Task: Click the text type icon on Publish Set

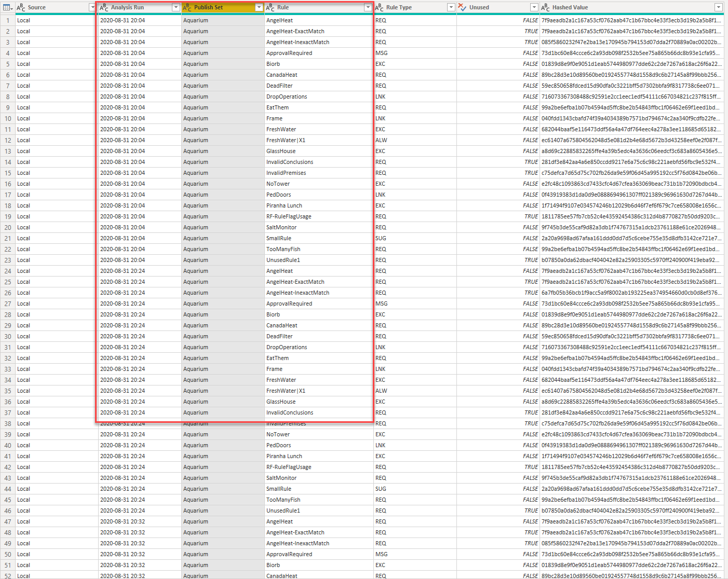Action: (x=187, y=7)
